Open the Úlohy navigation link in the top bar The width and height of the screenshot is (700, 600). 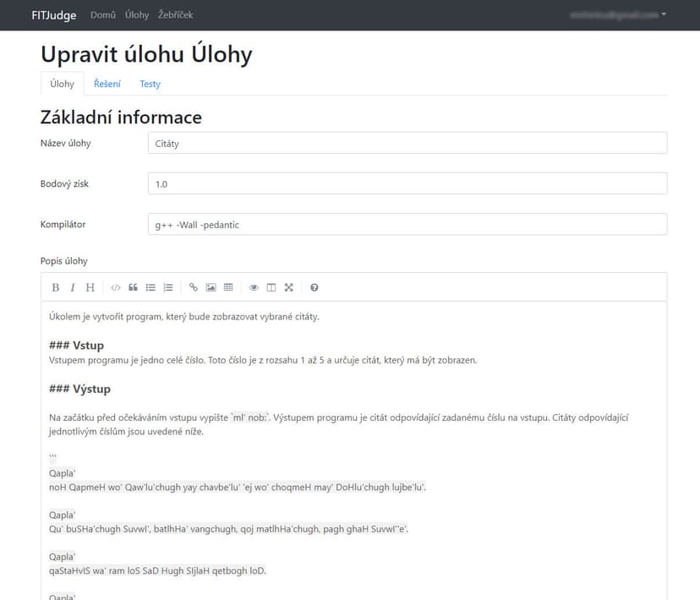pos(137,15)
